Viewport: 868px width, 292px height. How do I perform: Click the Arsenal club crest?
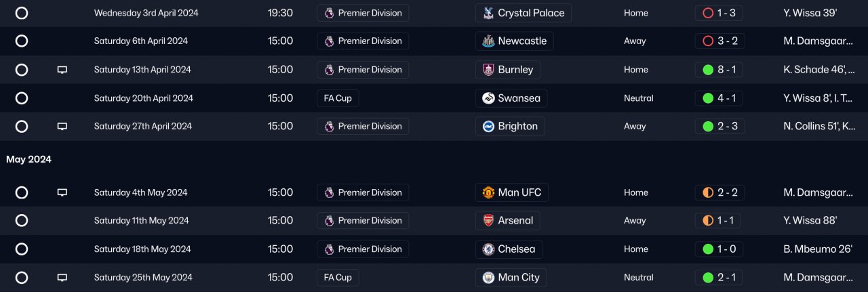tap(488, 221)
